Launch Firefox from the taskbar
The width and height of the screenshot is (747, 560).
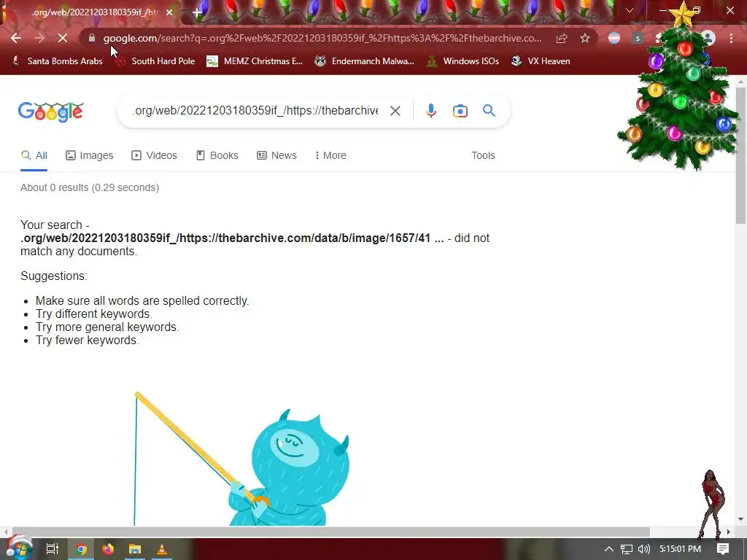click(x=108, y=549)
